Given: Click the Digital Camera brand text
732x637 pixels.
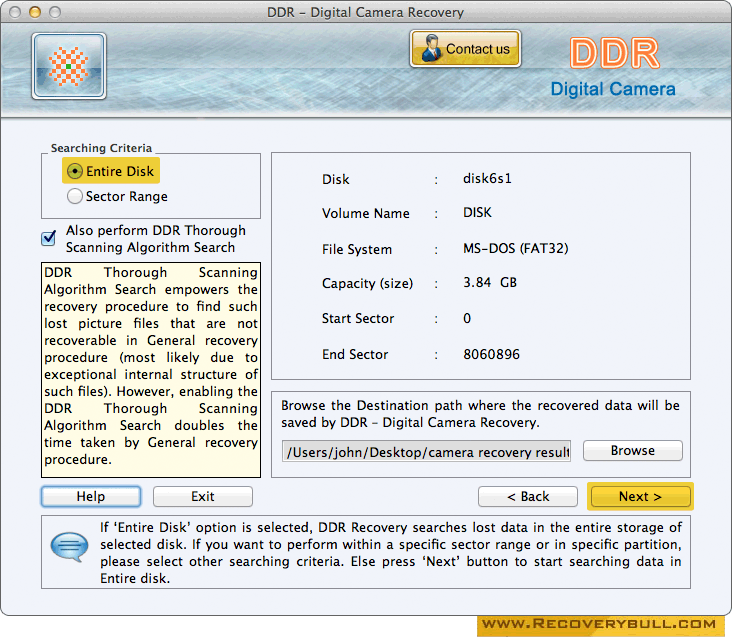Looking at the screenshot, I should pos(612,89).
